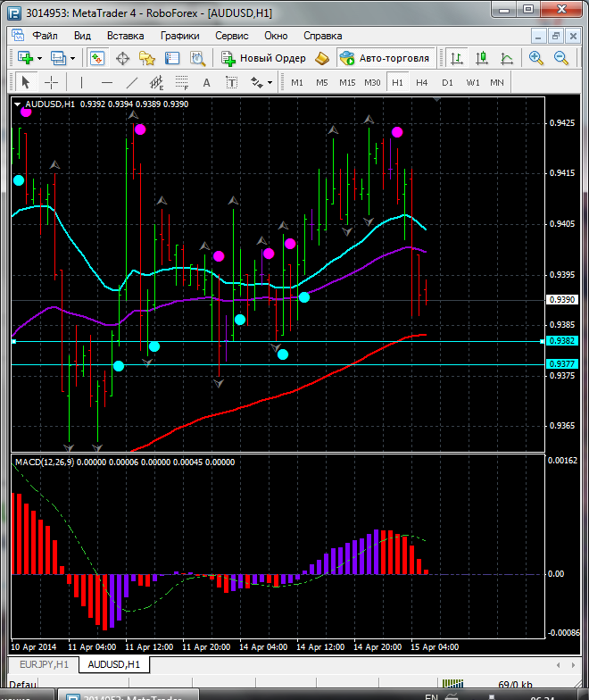Open the Графики menu
This screenshot has height=700, width=589.
pos(179,36)
